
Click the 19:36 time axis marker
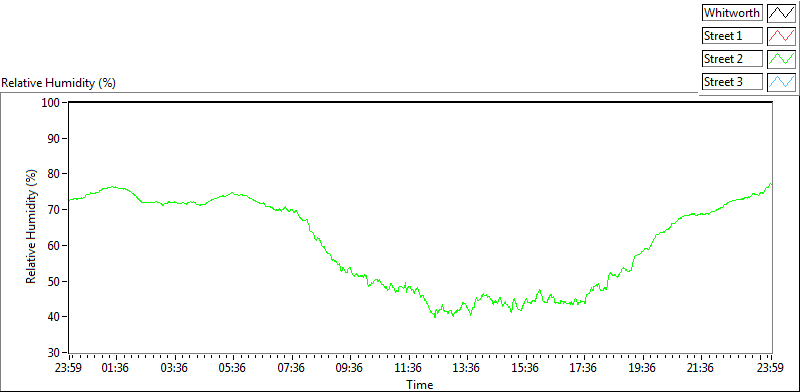pyautogui.click(x=642, y=369)
